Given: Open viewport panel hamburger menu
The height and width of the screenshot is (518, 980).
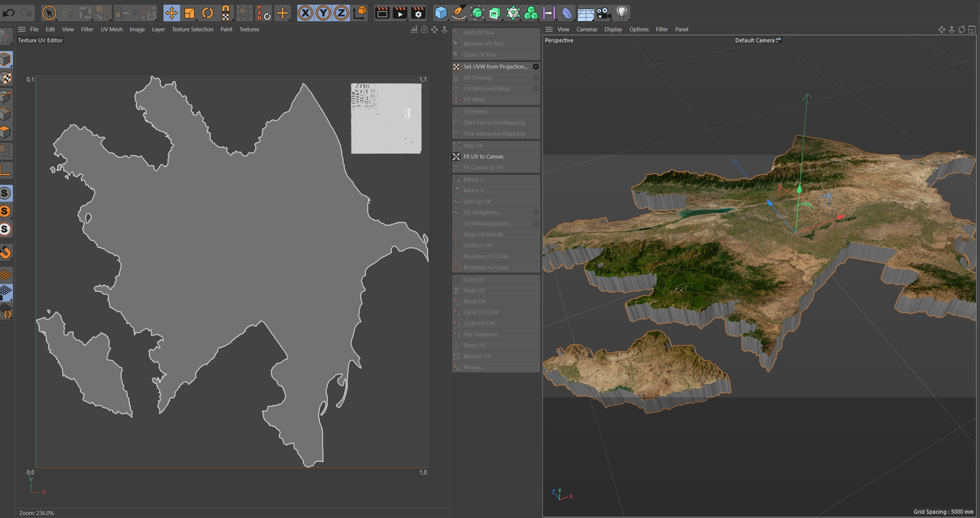Looking at the screenshot, I should click(549, 29).
